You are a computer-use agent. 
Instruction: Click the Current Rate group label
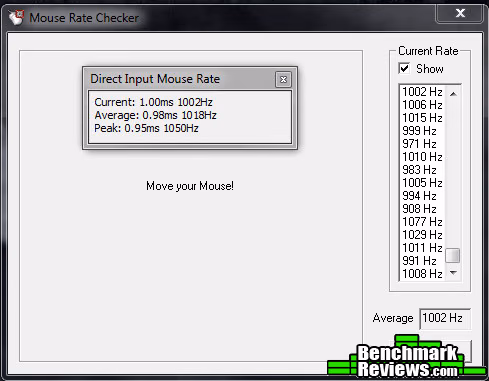428,51
